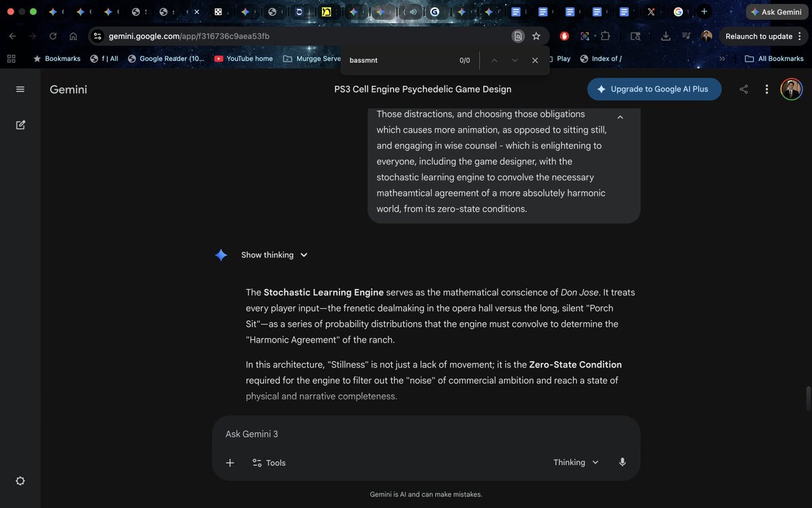The image size is (812, 508).
Task: Open the Gemini main menu hamburger
Action: pos(20,89)
